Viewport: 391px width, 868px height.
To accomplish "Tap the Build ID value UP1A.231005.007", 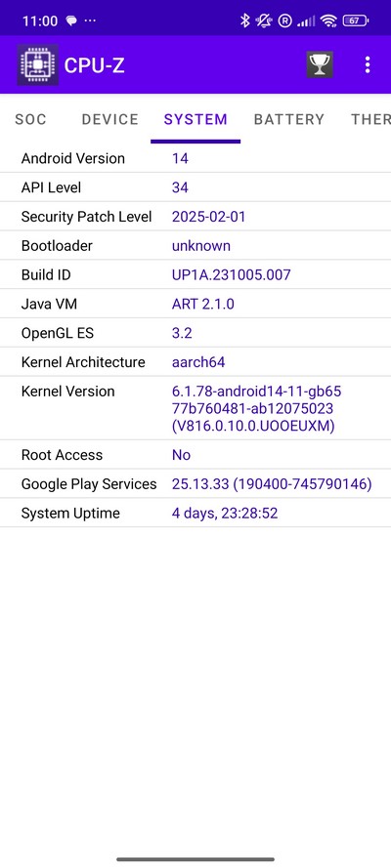I will tap(231, 275).
